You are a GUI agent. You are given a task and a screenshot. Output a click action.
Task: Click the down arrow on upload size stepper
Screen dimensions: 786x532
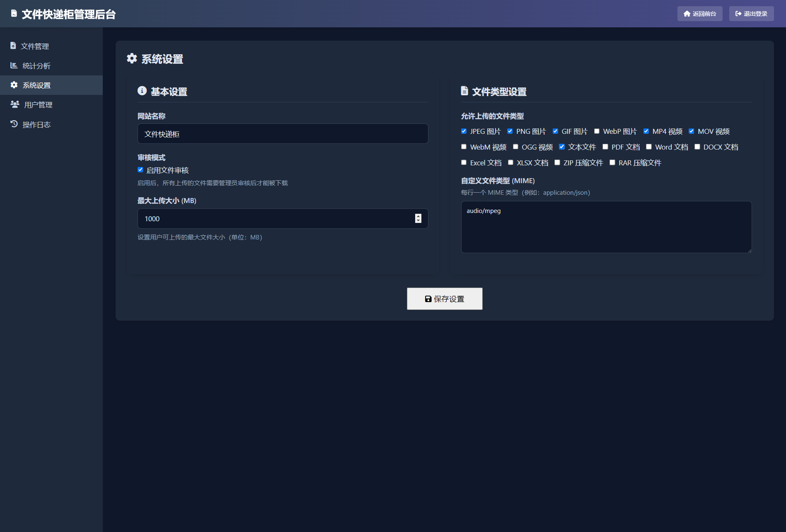point(418,221)
